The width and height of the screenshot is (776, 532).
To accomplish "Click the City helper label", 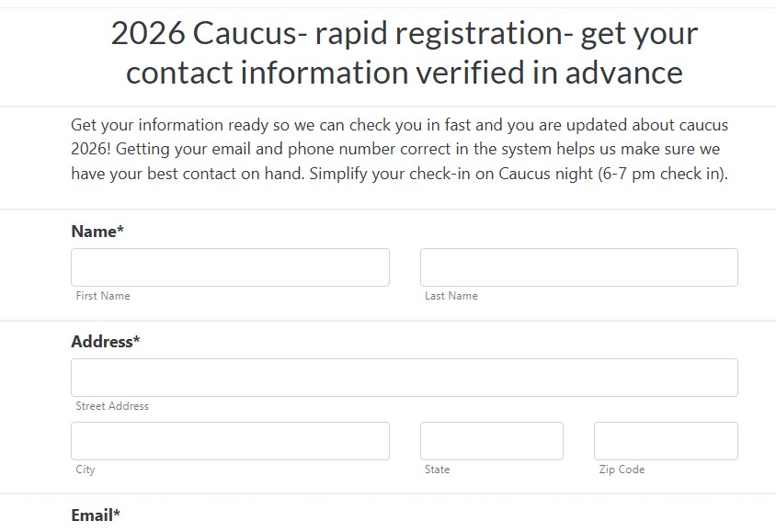I will 86,470.
